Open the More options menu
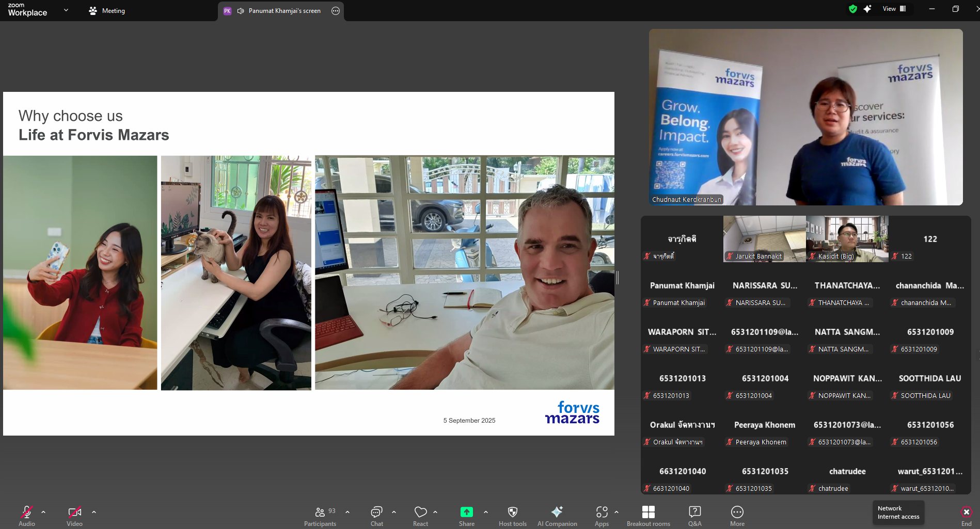Viewport: 980px width, 529px height. 737,516
